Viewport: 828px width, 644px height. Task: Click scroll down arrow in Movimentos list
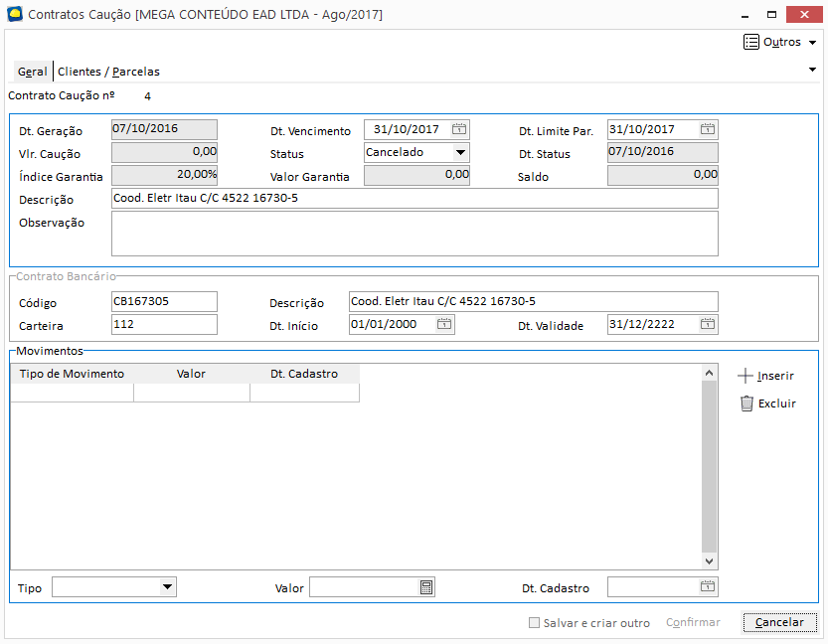(x=709, y=562)
